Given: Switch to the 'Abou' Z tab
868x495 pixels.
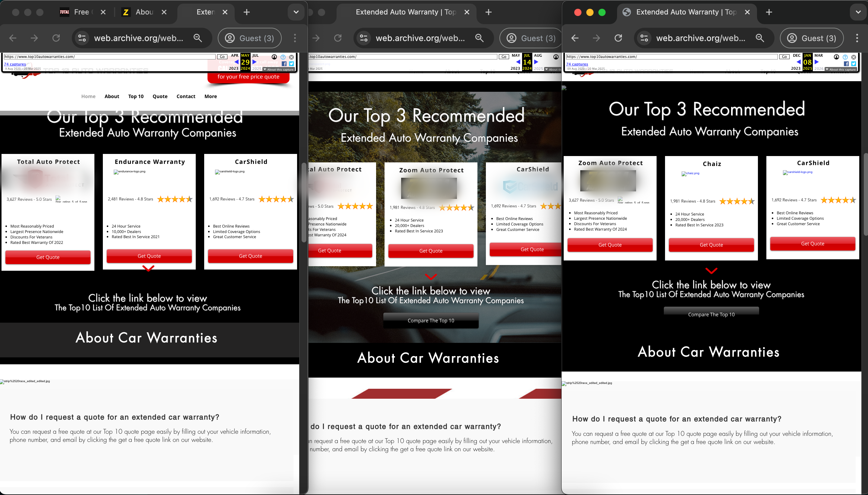Looking at the screenshot, I should (144, 12).
